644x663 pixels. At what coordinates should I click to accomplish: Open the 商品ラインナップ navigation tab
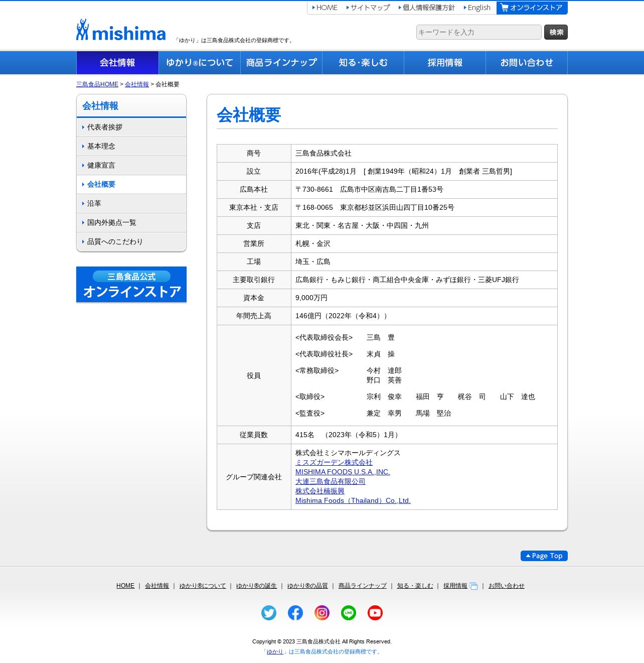(281, 63)
